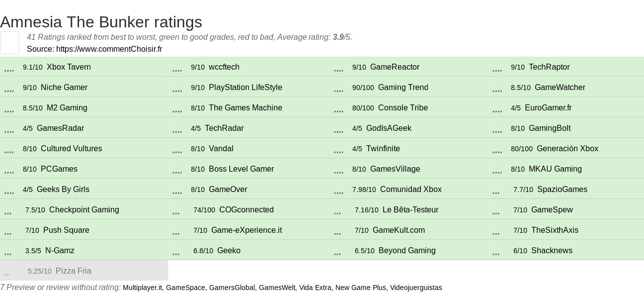Click the star icon beside Shacknews

(x=496, y=251)
